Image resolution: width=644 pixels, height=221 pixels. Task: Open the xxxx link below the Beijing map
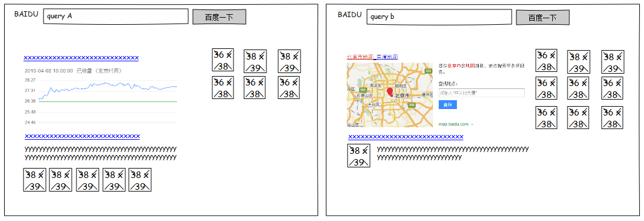coord(406,137)
